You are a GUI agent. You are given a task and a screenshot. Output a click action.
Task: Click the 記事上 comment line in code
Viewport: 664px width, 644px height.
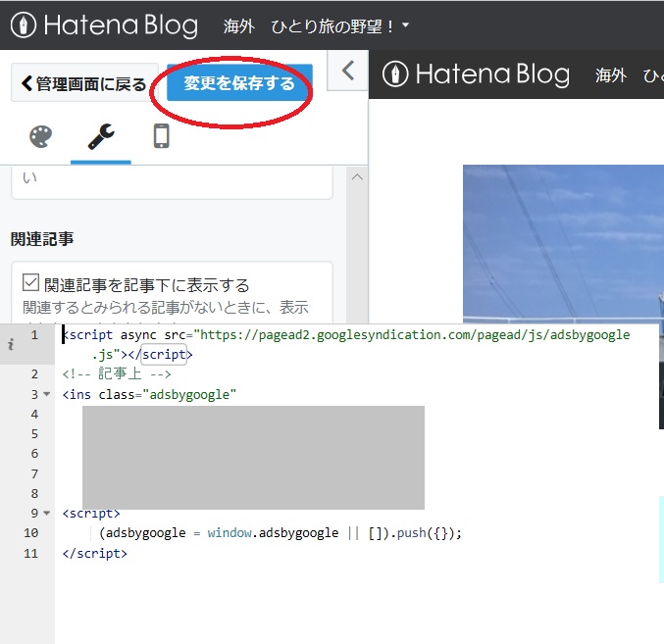tap(117, 374)
